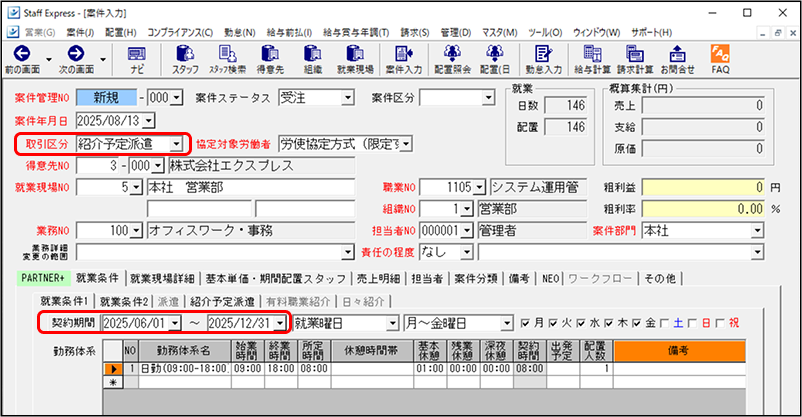Image resolution: width=802 pixels, height=417 pixels.
Task: Enable the 祝 holiday checkbox
Action: click(x=720, y=323)
